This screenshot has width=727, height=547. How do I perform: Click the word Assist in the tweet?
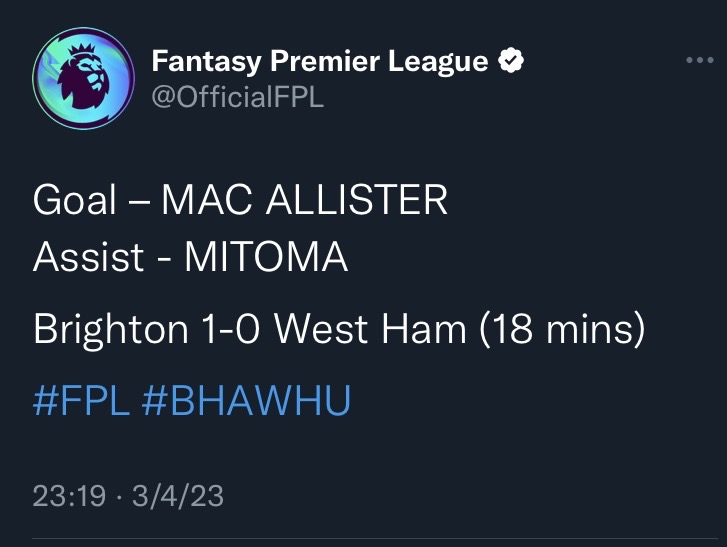(89, 258)
